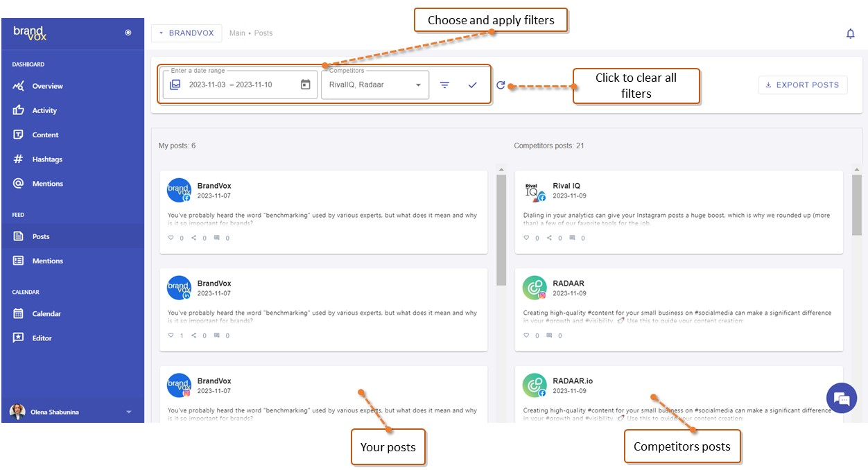Open the BRANDVOX brand selector dropdown

[x=186, y=33]
